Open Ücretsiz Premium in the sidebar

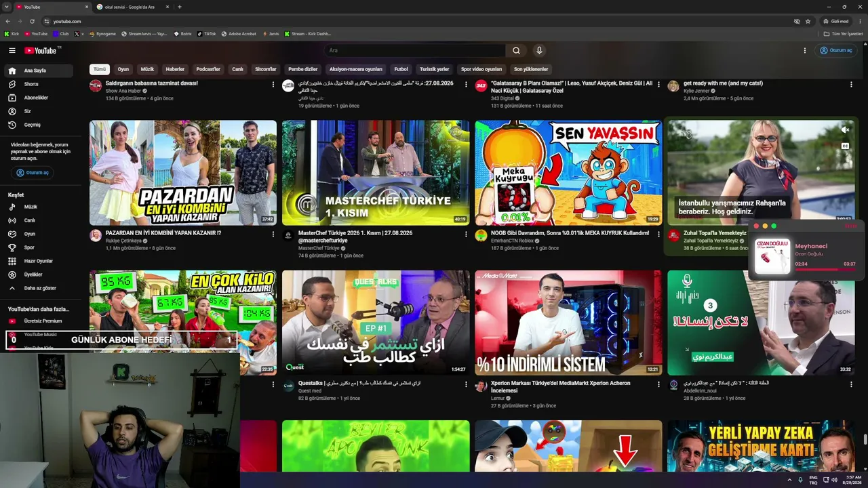[39, 321]
